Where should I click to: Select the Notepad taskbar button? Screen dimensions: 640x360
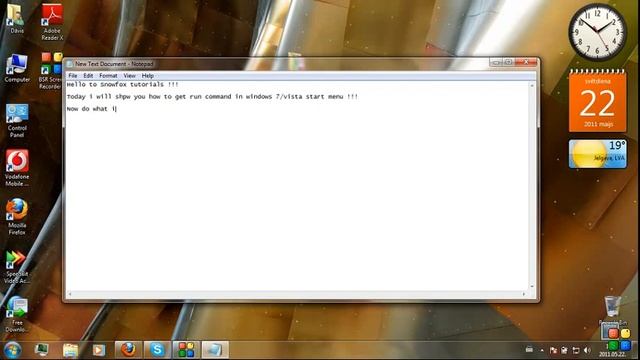point(215,350)
